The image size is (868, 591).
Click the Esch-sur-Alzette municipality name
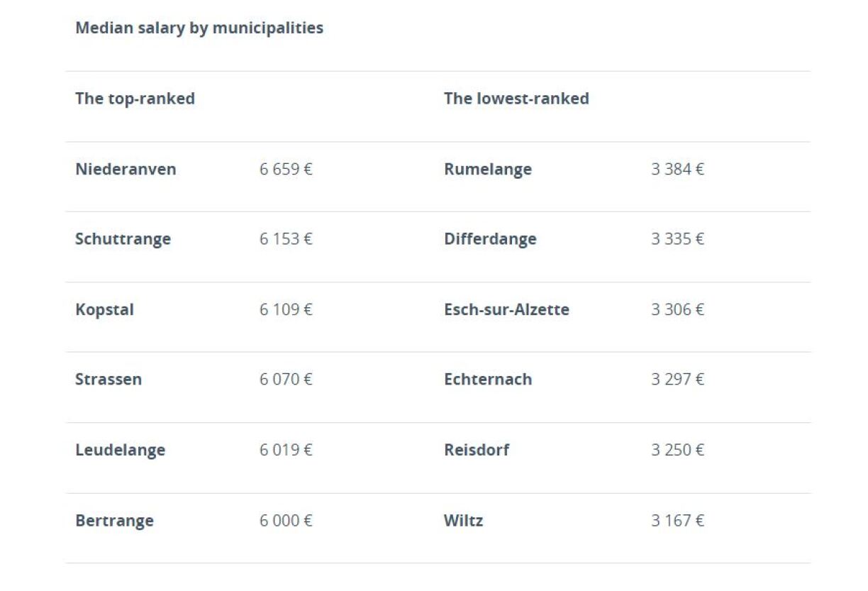tap(506, 310)
